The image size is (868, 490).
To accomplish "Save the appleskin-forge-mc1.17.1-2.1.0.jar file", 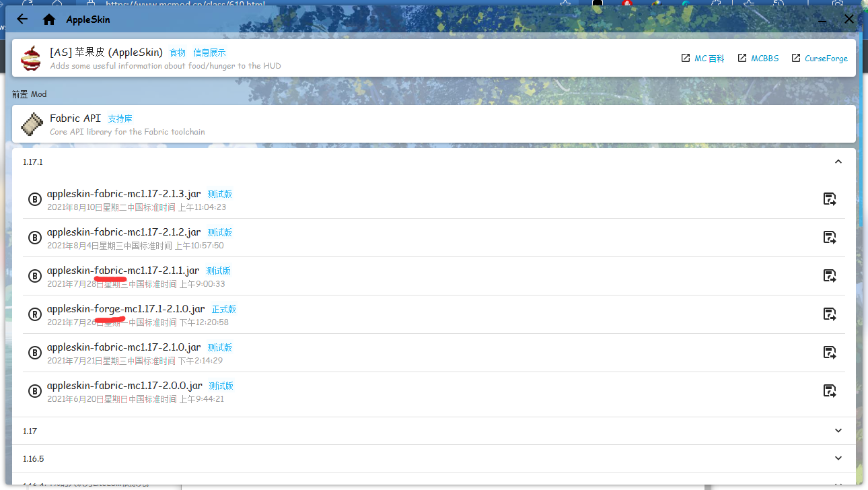I will pyautogui.click(x=830, y=314).
